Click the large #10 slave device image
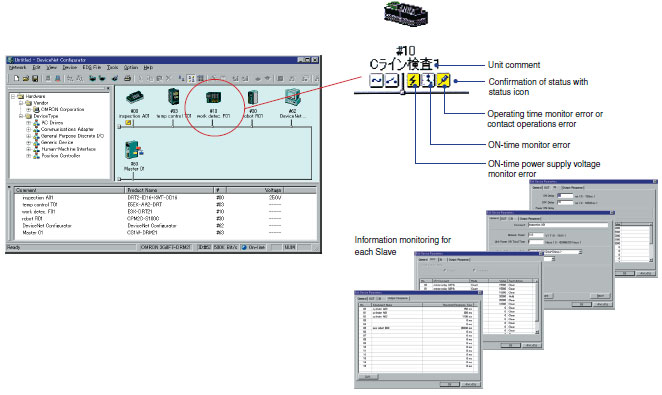The image size is (662, 395). [x=406, y=14]
